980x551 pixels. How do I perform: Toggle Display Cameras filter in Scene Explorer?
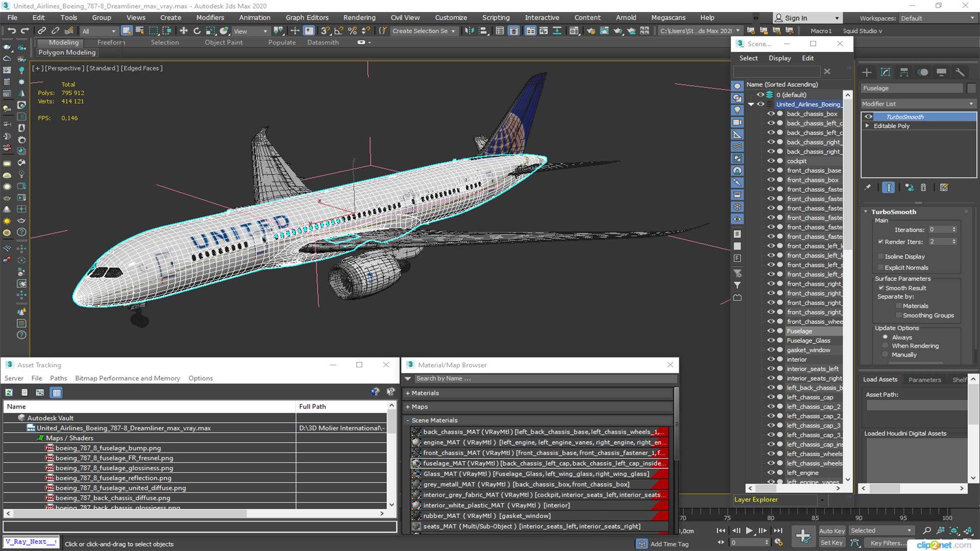[x=737, y=122]
